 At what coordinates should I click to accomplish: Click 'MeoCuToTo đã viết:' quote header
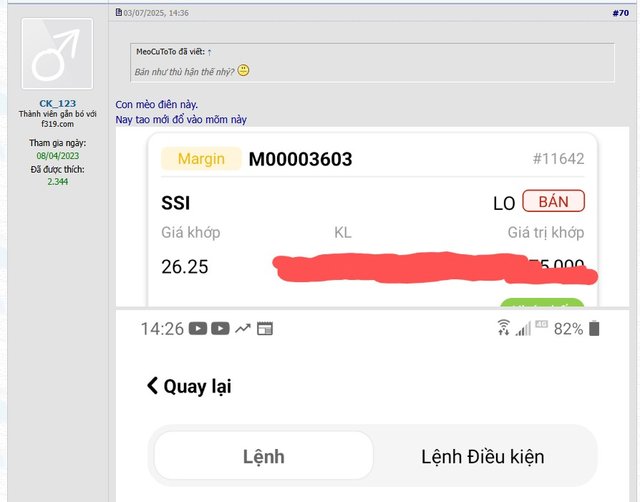coord(171,52)
